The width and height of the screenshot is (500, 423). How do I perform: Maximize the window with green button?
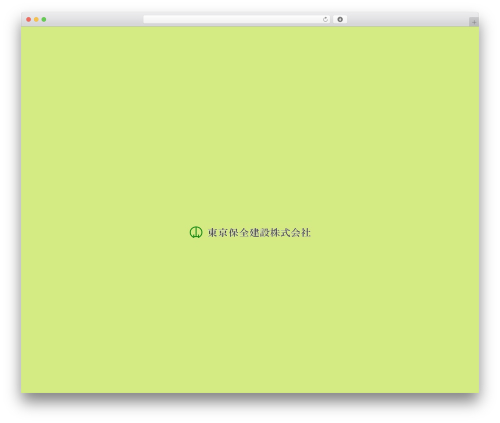pyautogui.click(x=44, y=19)
